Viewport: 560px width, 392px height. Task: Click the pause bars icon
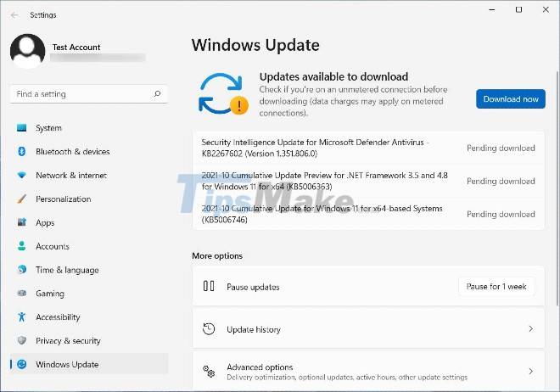pos(209,286)
